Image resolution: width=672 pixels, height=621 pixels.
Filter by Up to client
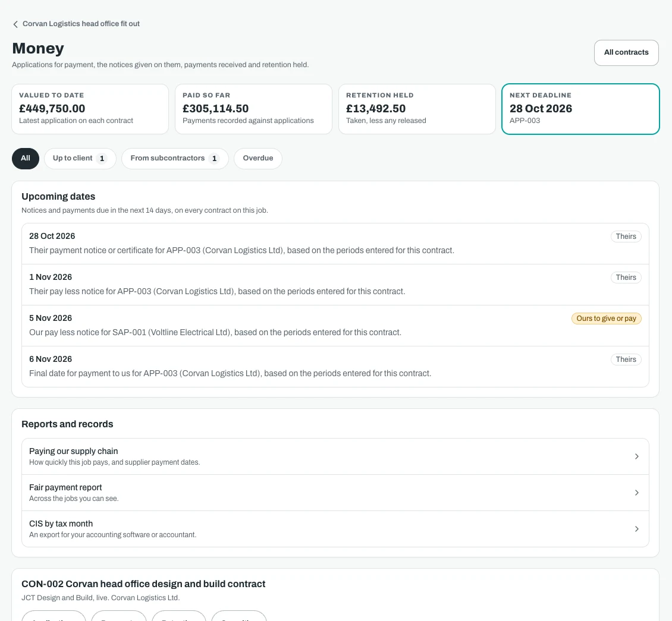80,159
